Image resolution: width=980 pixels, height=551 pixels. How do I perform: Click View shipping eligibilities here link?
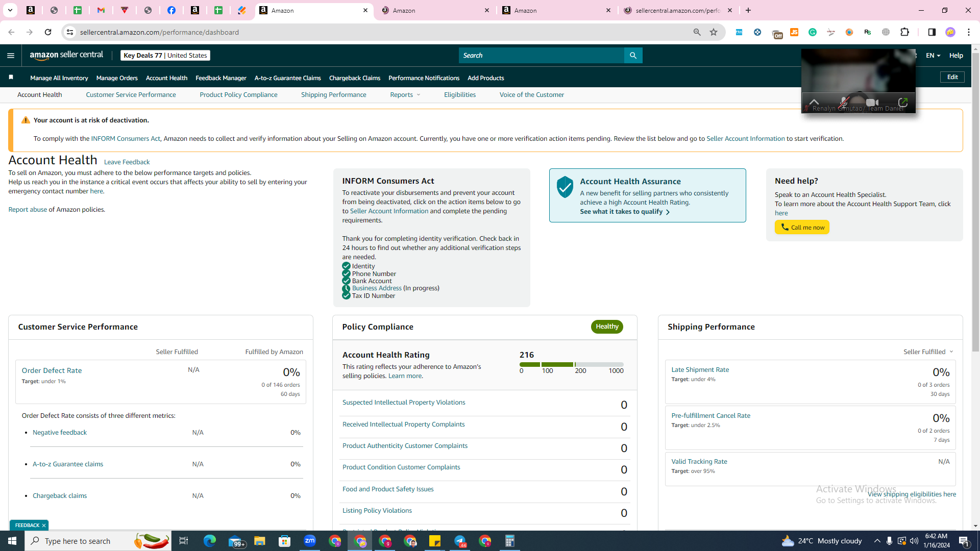click(x=912, y=494)
